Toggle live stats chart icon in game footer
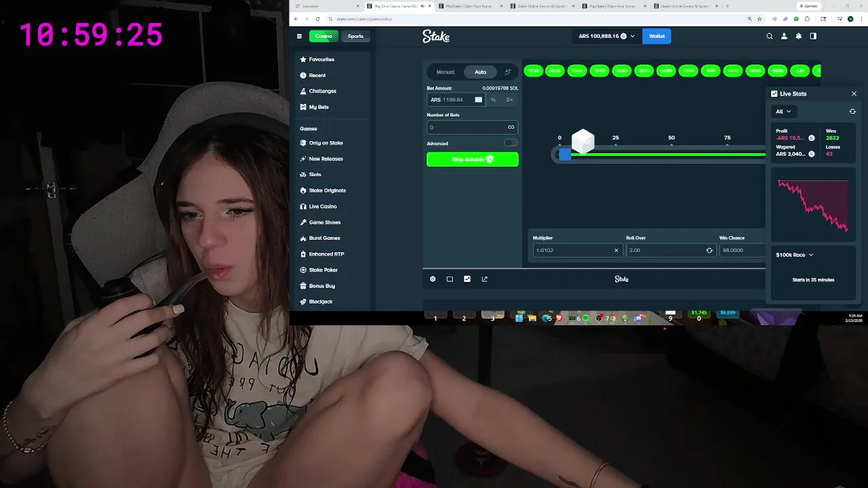868x488 pixels. [x=467, y=279]
